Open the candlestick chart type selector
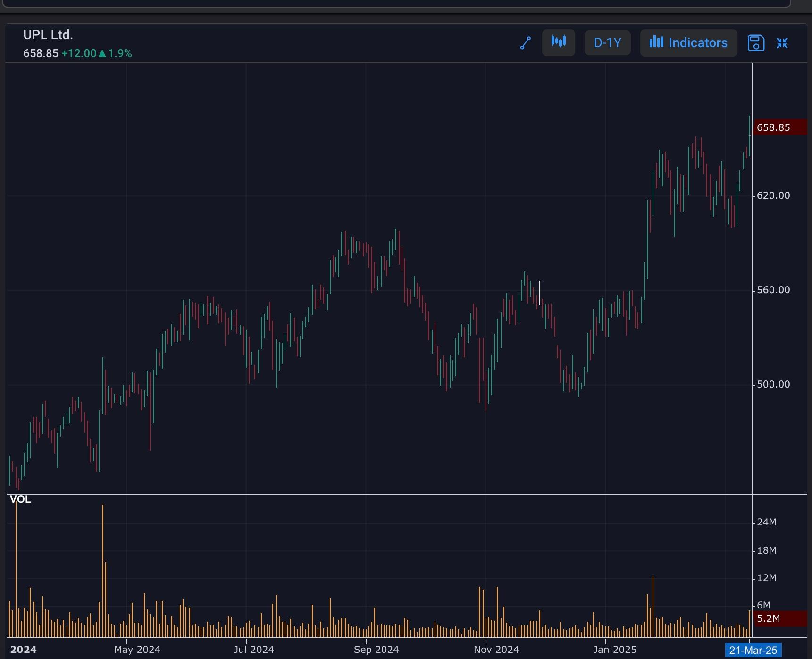Image resolution: width=812 pixels, height=659 pixels. (x=558, y=42)
